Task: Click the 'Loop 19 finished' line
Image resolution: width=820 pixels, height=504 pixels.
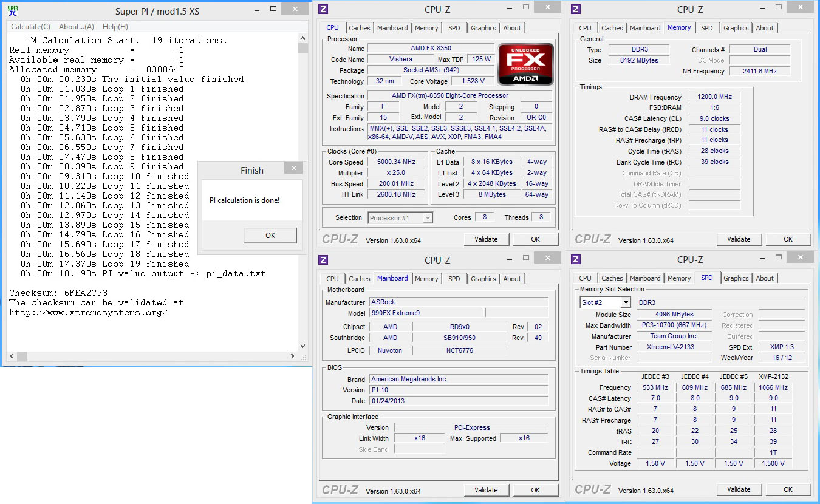Action: pos(104,264)
